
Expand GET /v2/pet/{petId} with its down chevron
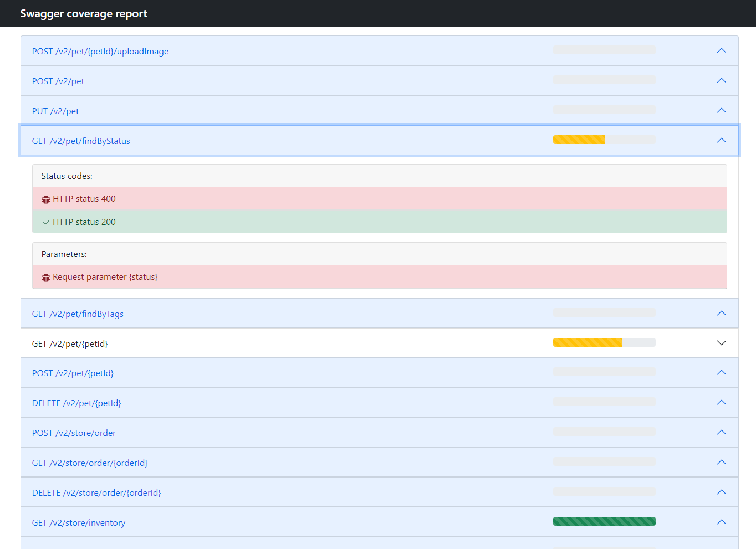[x=721, y=343]
